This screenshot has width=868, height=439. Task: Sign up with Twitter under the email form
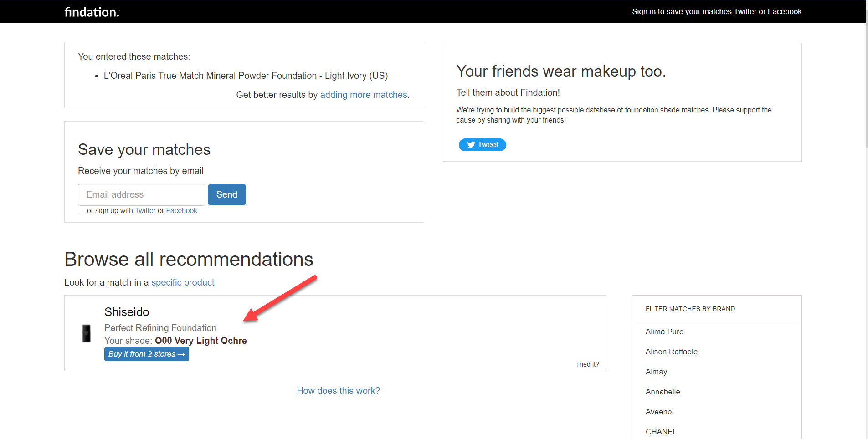[145, 210]
